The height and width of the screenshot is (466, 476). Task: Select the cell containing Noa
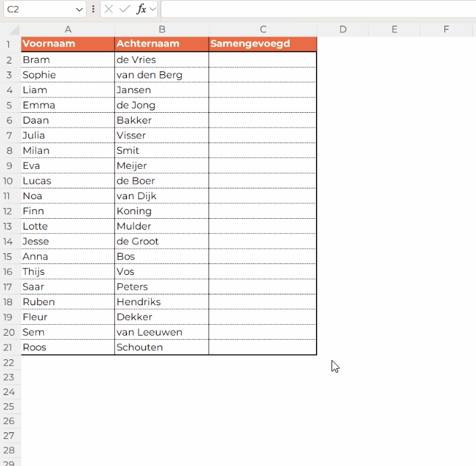coord(68,196)
